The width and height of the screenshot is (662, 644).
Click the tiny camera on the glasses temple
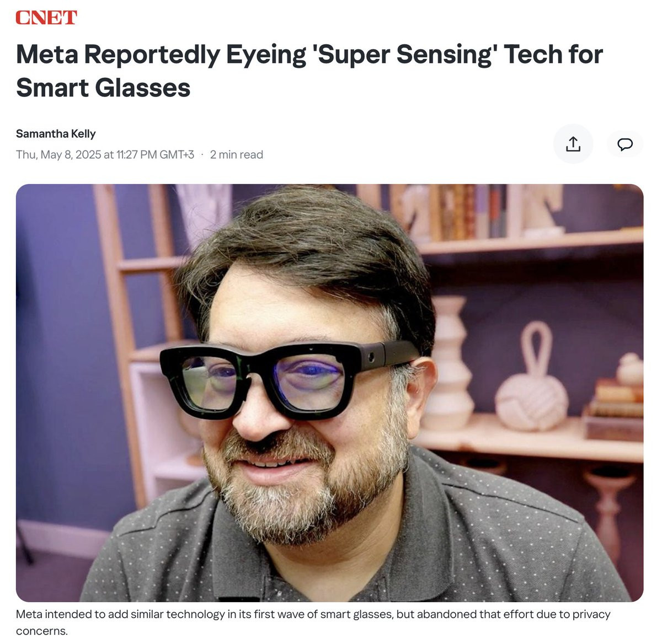[x=373, y=352]
